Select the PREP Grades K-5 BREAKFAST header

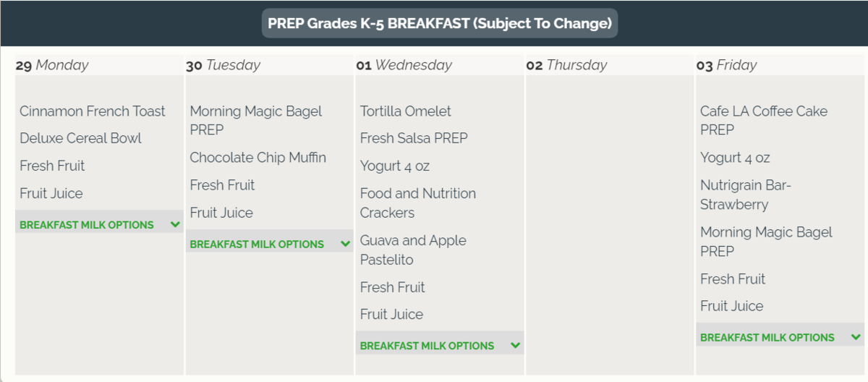click(x=439, y=23)
